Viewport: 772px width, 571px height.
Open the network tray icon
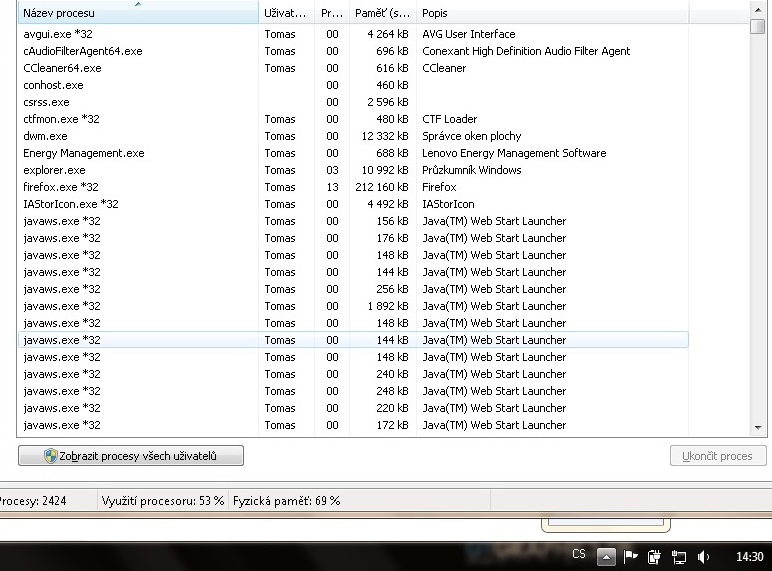679,557
